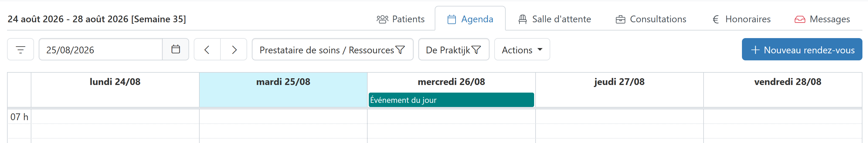Open the Événement du jour event

point(451,100)
